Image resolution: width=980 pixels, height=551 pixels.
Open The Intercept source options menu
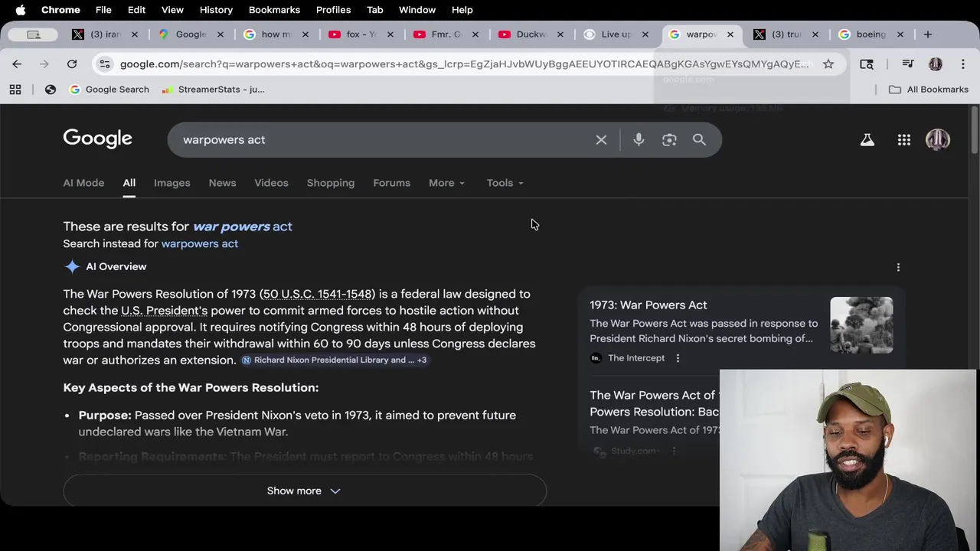pyautogui.click(x=678, y=358)
